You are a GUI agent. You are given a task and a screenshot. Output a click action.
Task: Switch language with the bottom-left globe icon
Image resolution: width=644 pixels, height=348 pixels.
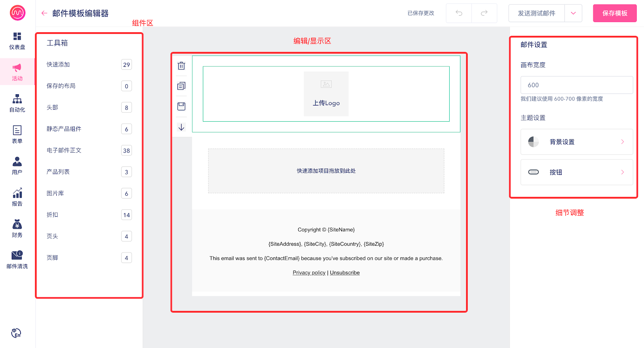pyautogui.click(x=16, y=333)
